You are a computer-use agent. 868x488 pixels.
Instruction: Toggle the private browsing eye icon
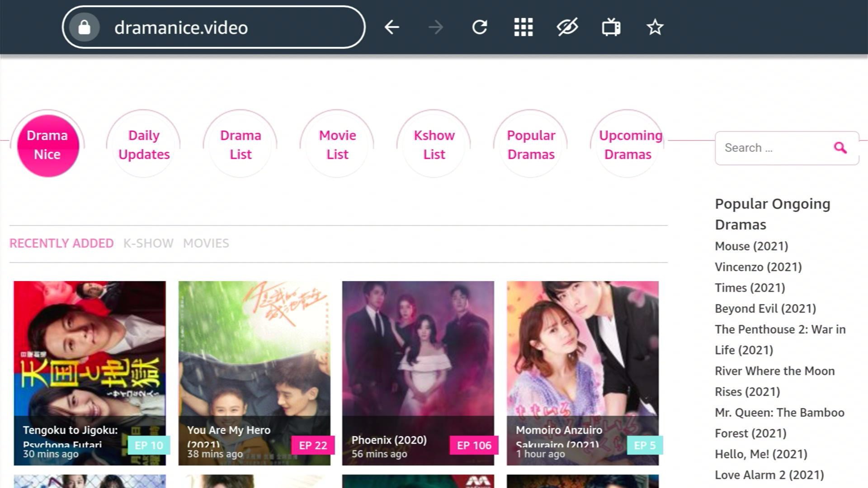(567, 28)
